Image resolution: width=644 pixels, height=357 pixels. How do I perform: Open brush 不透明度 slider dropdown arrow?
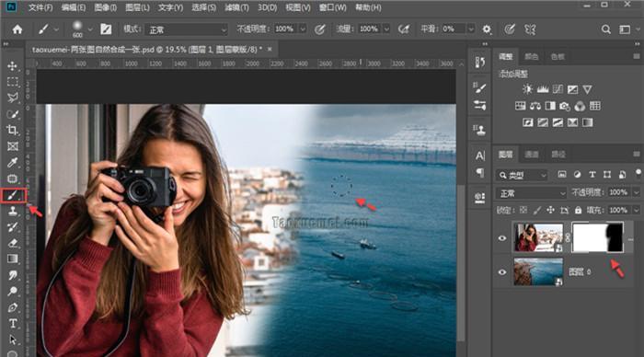click(x=303, y=29)
